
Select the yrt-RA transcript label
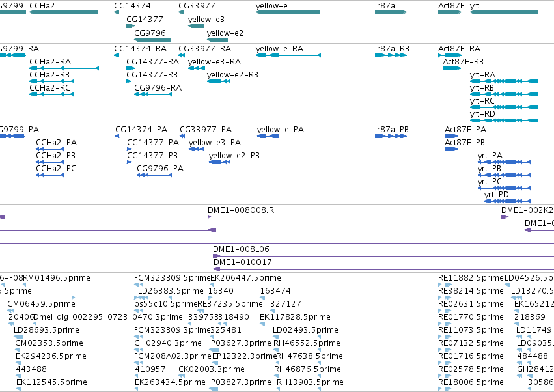click(x=482, y=75)
